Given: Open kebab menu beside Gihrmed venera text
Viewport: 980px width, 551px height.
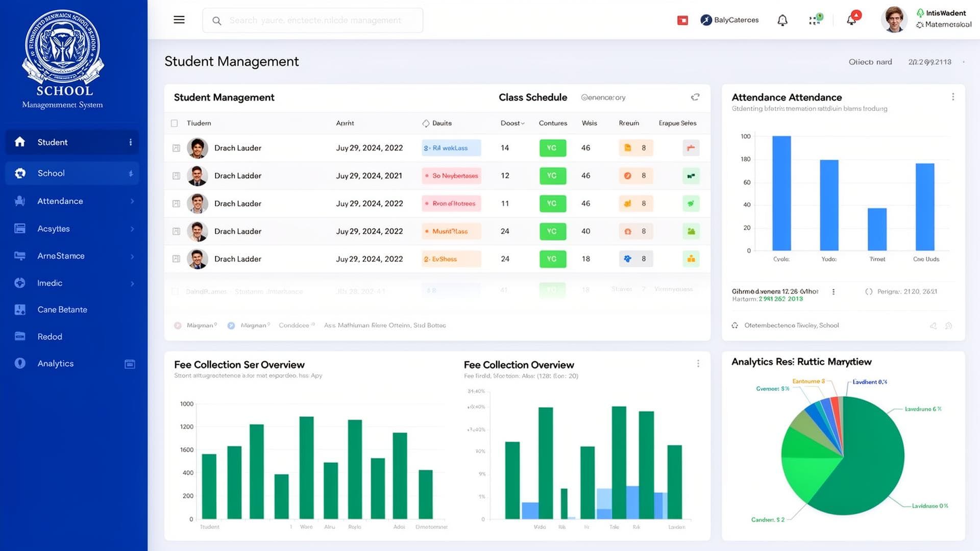Looking at the screenshot, I should (x=834, y=292).
